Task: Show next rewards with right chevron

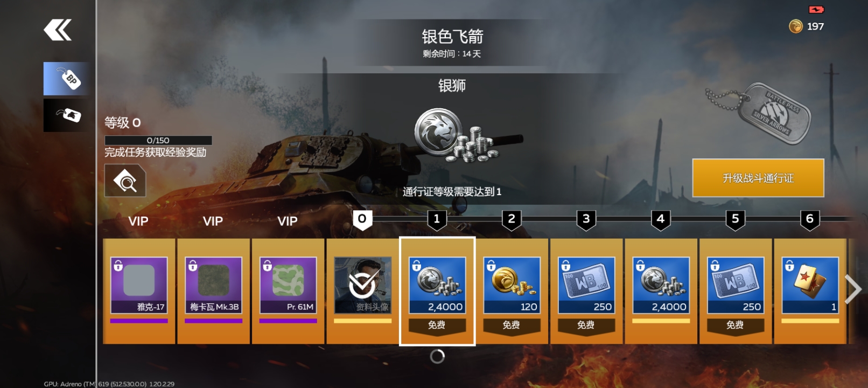Action: point(853,290)
